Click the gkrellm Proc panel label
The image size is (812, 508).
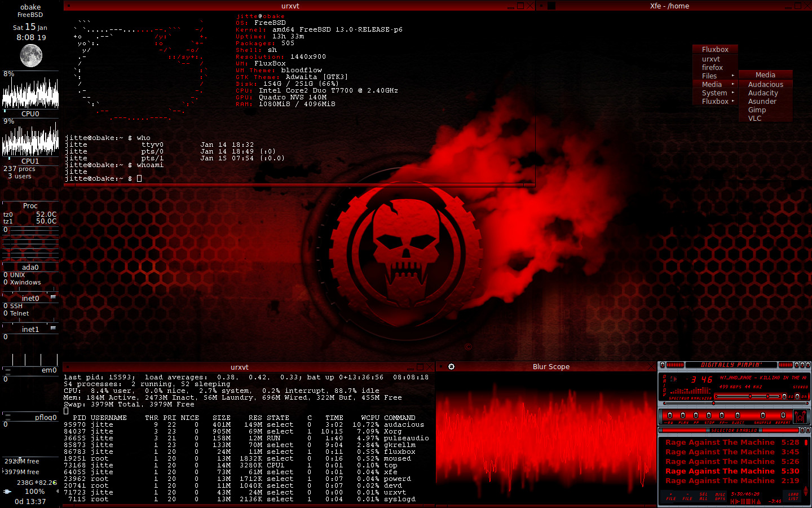click(x=30, y=206)
